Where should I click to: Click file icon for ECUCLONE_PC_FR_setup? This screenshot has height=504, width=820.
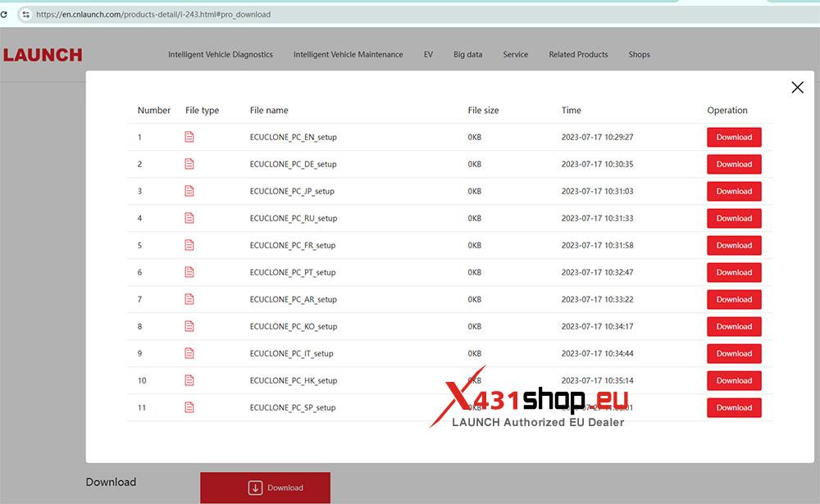tap(189, 245)
